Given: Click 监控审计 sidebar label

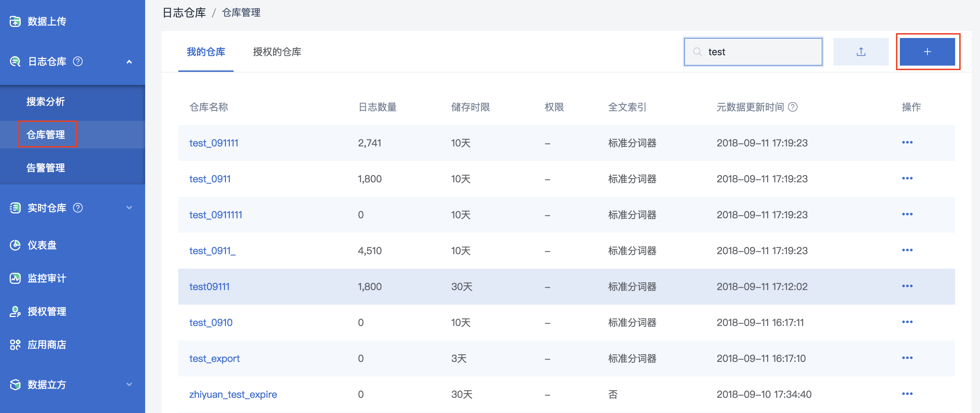Looking at the screenshot, I should point(47,278).
